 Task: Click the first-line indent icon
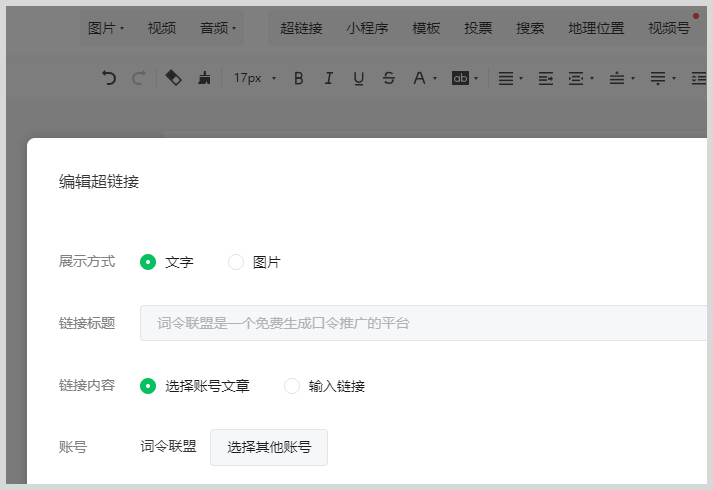coord(546,78)
